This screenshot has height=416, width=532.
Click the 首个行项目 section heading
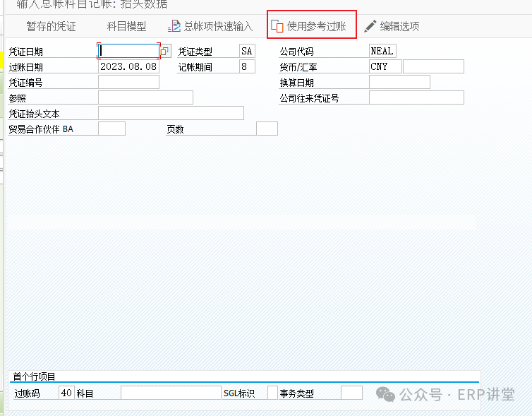click(x=34, y=376)
